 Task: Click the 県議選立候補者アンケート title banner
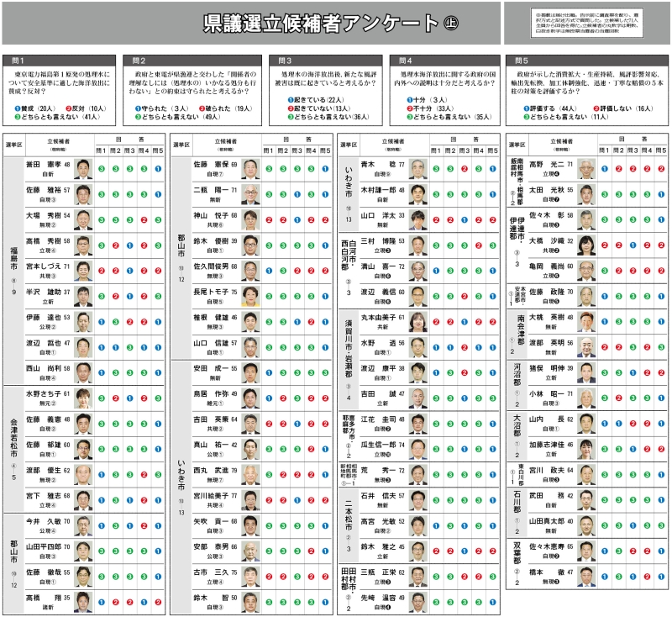coord(251,24)
